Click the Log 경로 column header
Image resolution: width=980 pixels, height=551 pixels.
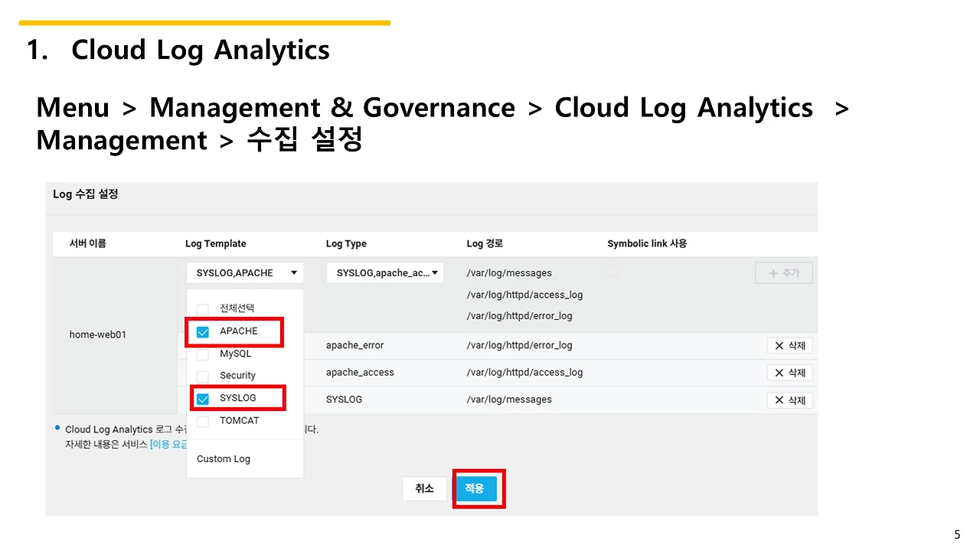pos(485,243)
